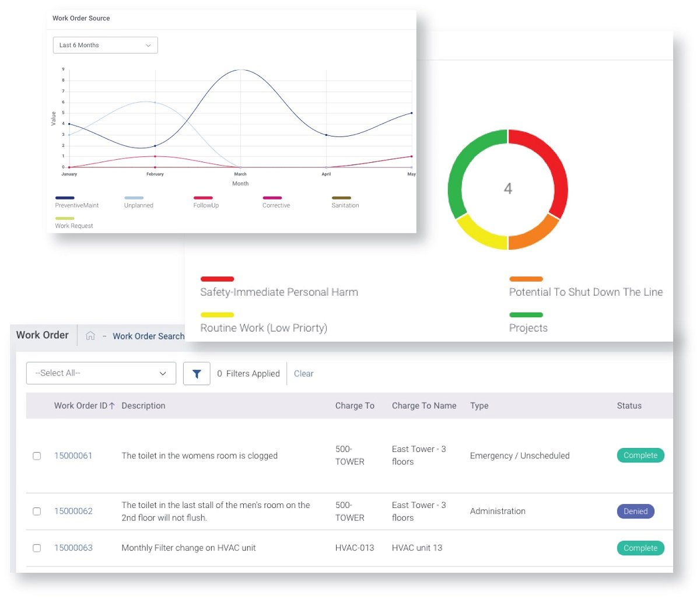Screen dimensions: 700x599
Task: Open Work Order Search breadcrumb
Action: 148,336
